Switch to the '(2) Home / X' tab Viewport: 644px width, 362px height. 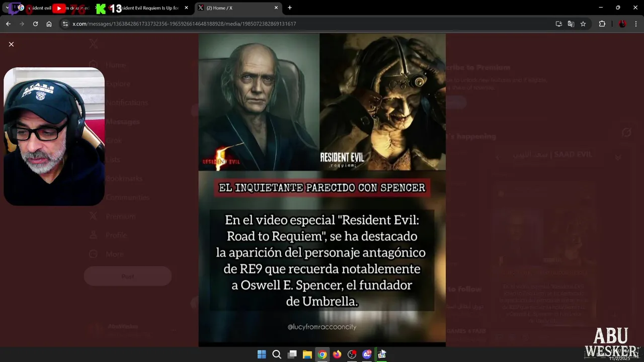238,8
